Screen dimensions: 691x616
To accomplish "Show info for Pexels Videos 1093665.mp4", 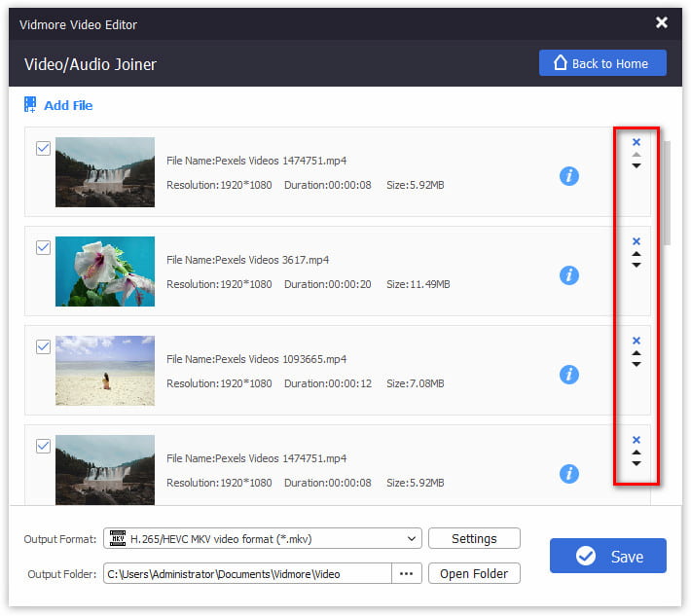I will point(569,375).
